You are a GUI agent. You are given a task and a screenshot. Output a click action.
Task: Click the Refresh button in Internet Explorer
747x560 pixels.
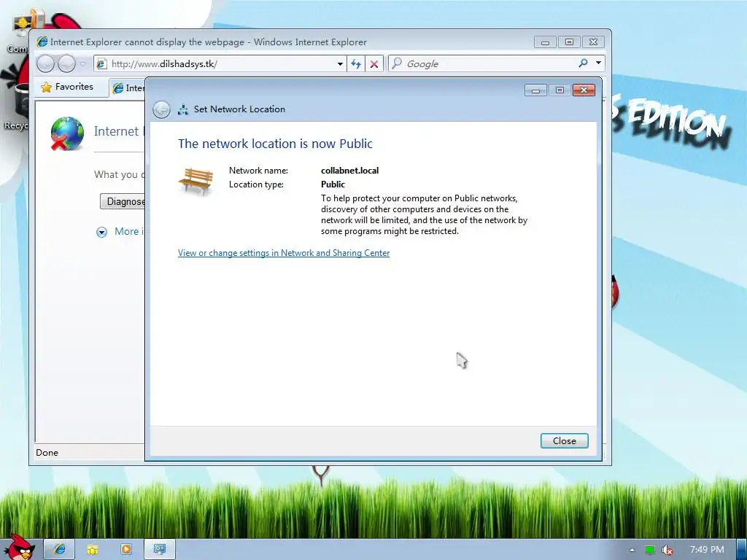(356, 64)
